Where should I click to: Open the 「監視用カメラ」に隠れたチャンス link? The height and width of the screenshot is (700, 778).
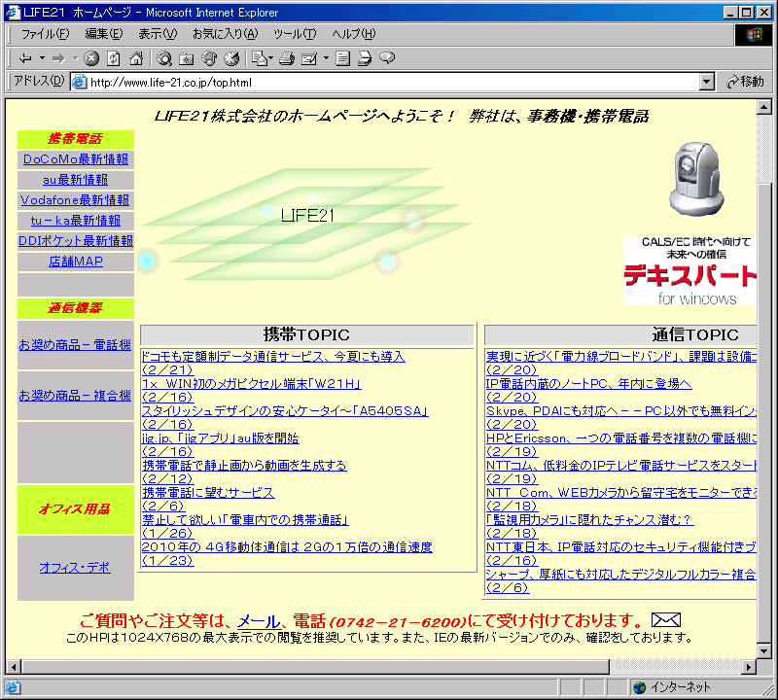click(589, 519)
